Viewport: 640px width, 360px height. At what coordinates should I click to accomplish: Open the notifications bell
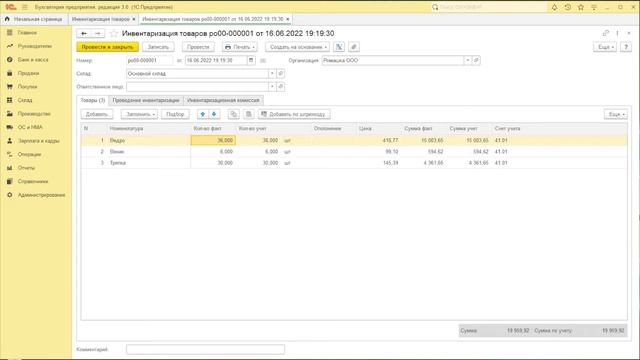tap(554, 7)
